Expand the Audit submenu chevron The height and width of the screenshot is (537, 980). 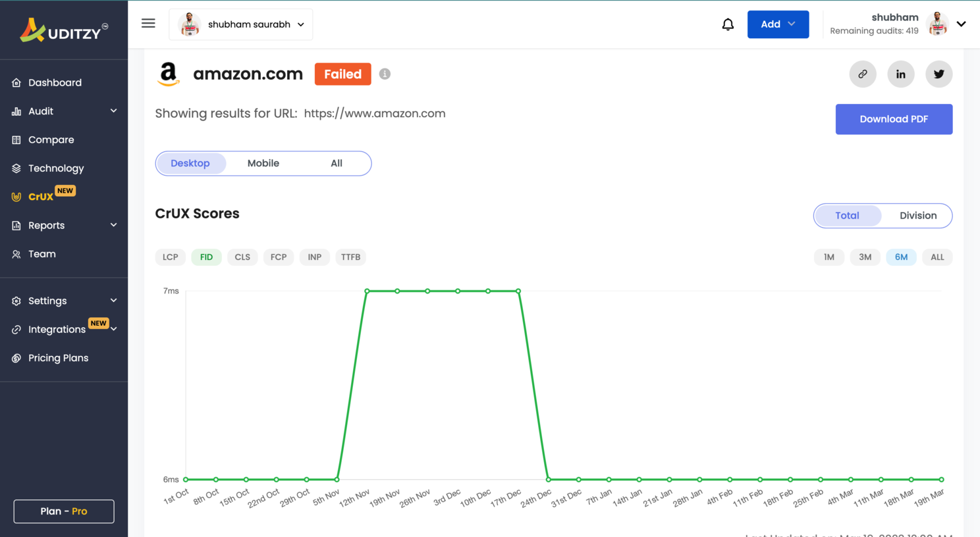coord(113,111)
